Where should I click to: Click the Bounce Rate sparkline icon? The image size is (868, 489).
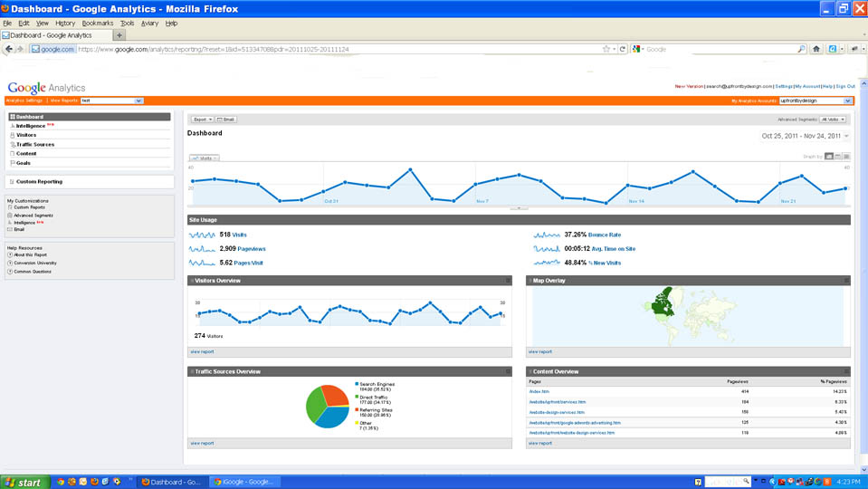tap(547, 235)
